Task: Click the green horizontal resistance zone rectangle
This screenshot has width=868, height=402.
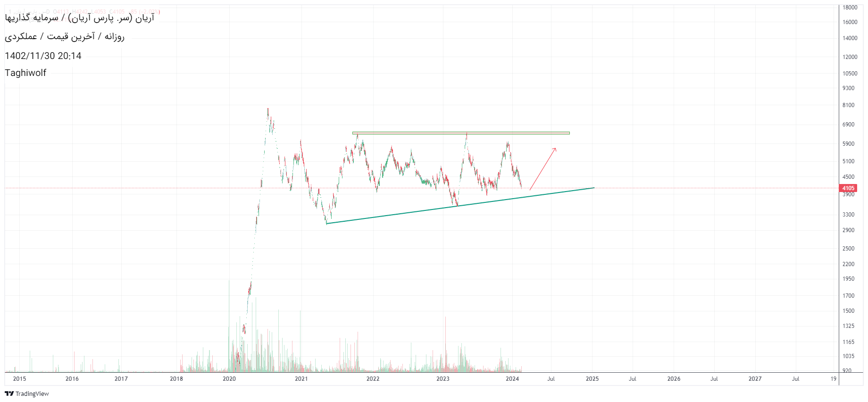Action: pyautogui.click(x=460, y=133)
